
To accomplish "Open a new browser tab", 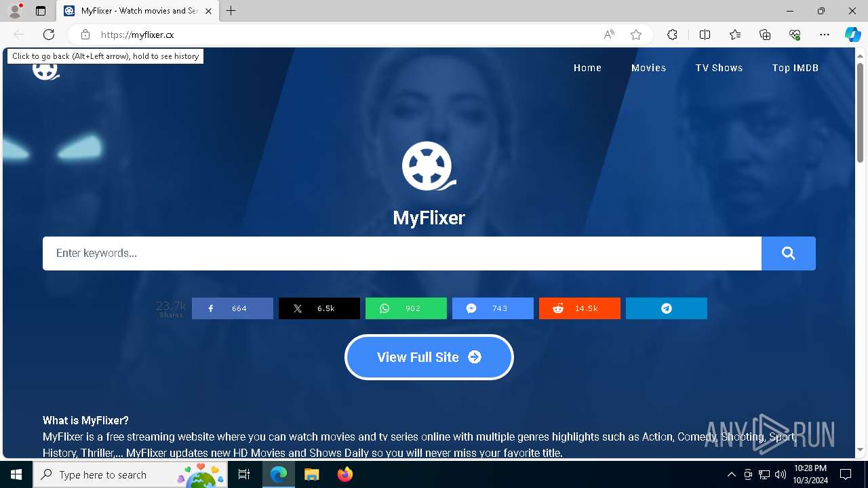I will 231,11.
